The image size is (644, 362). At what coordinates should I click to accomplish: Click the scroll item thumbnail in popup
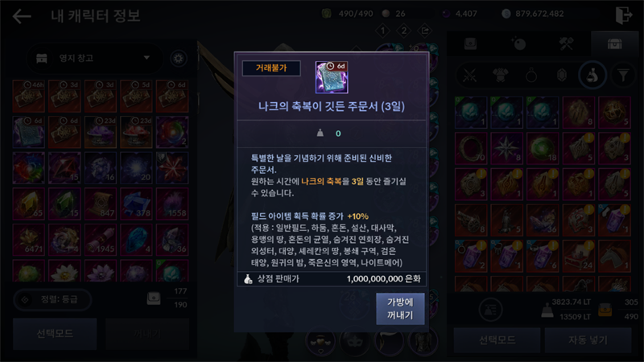click(332, 77)
